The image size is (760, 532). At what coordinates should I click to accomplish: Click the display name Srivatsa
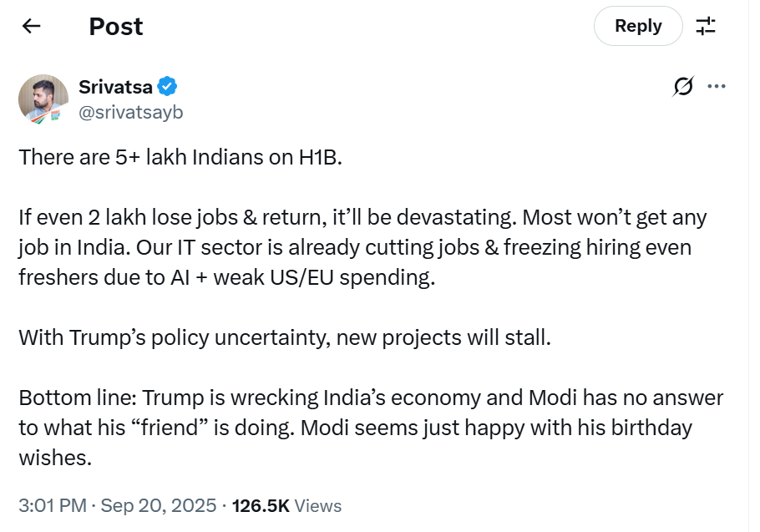click(115, 87)
